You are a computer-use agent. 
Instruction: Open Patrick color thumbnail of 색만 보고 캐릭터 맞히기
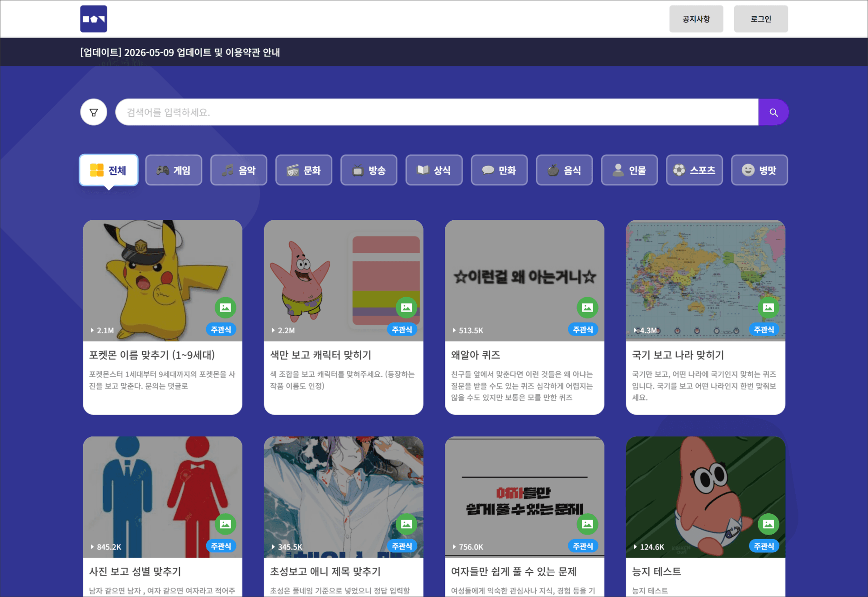pos(344,280)
